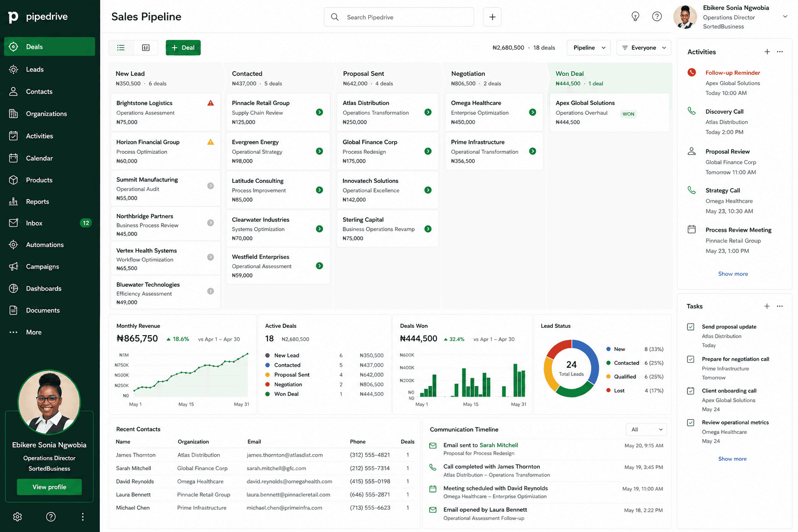This screenshot has width=798, height=532.
Task: Open Reports in sidebar
Action: point(49,202)
